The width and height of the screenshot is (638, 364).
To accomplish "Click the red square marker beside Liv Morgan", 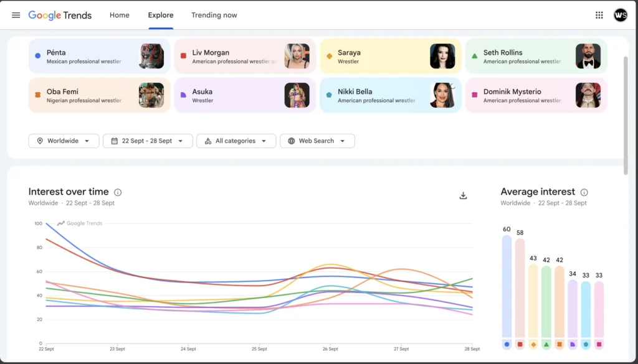I will click(184, 56).
